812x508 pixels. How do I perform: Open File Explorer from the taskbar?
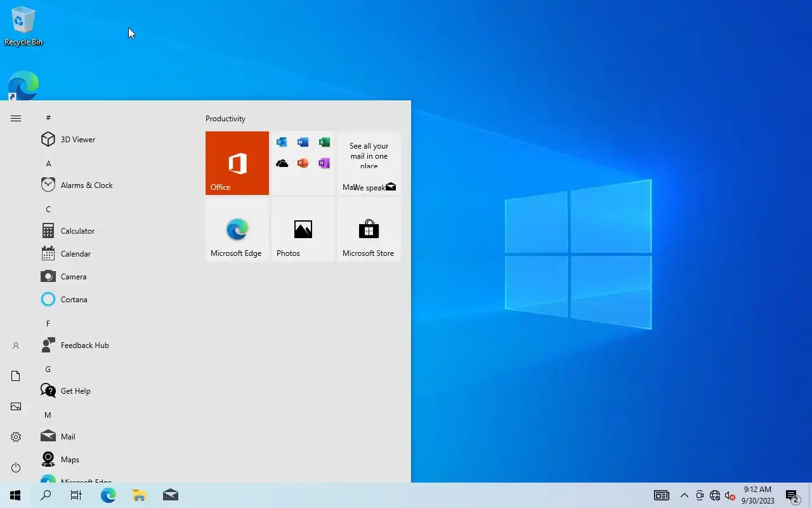click(x=140, y=495)
